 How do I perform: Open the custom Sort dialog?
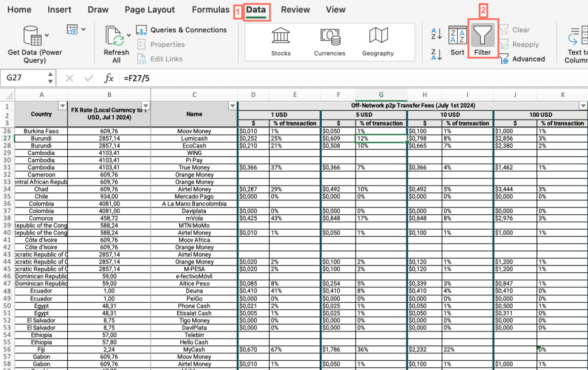coord(458,41)
